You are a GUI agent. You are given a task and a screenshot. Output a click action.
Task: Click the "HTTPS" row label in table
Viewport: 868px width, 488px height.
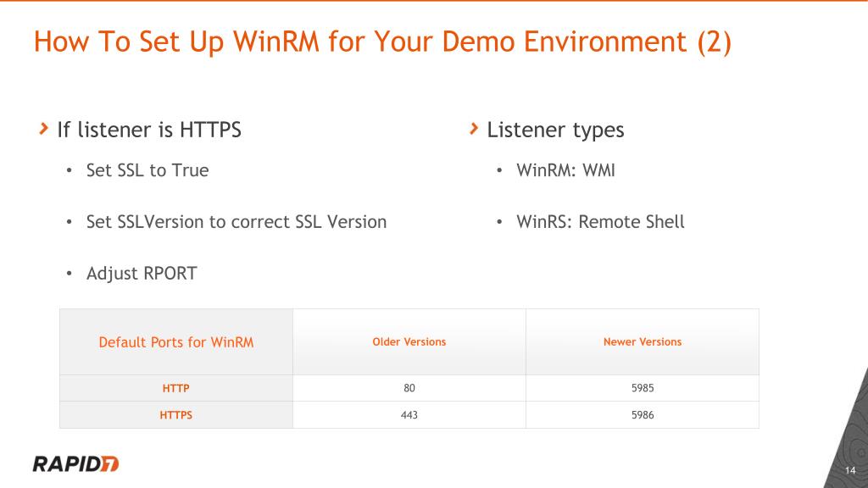(x=176, y=415)
